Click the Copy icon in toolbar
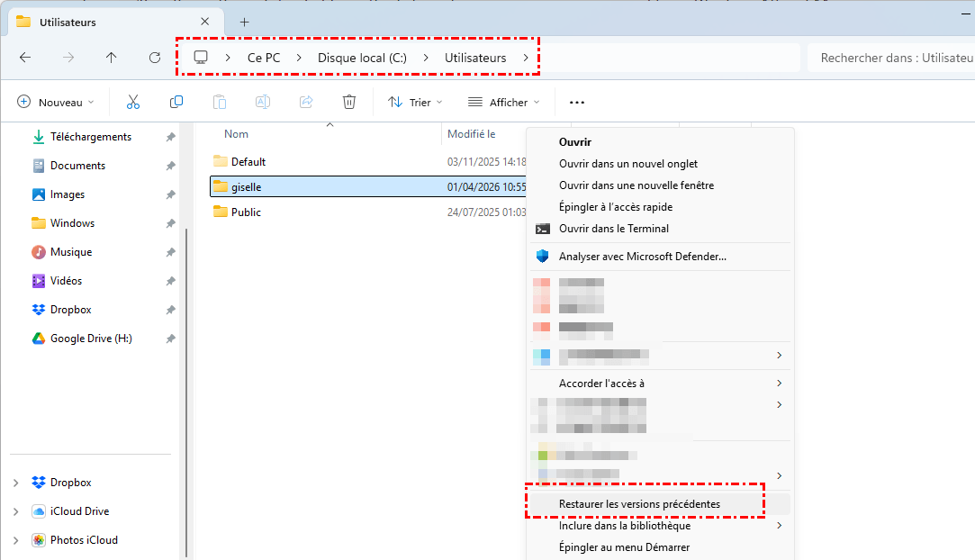This screenshot has width=975, height=560. pyautogui.click(x=176, y=102)
